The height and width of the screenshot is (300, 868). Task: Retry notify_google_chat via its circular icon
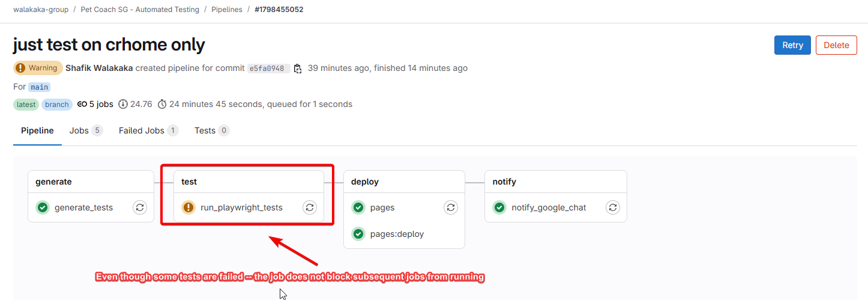[613, 207]
